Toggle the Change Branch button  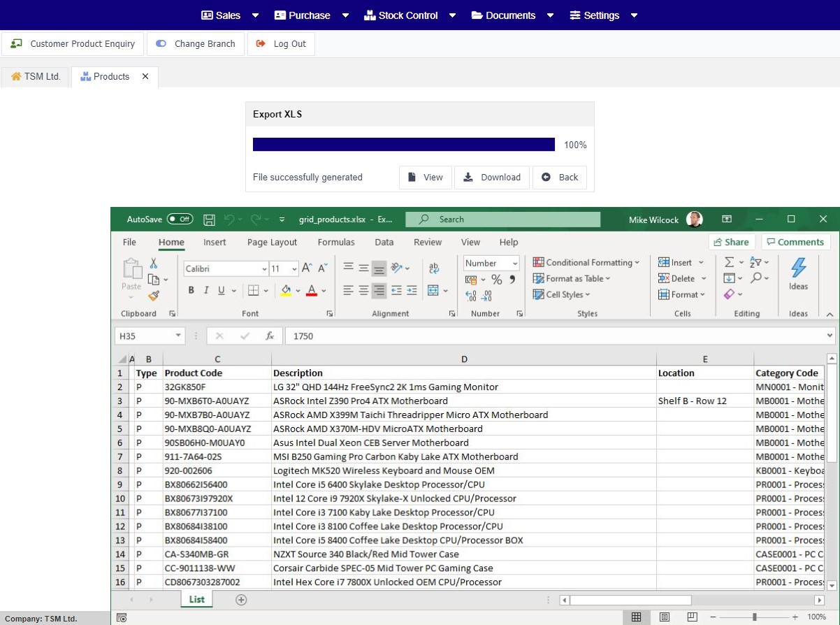pyautogui.click(x=196, y=43)
